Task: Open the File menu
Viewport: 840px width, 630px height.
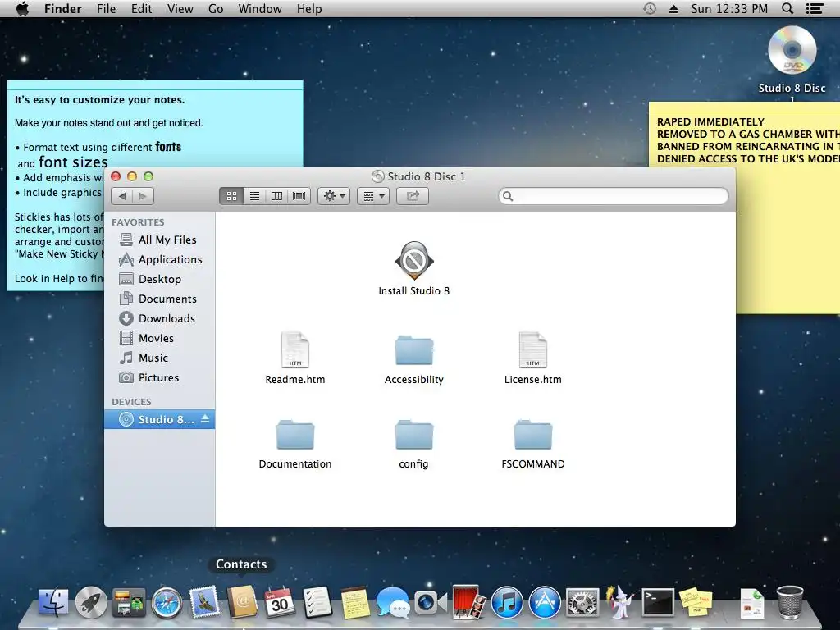Action: click(x=106, y=9)
